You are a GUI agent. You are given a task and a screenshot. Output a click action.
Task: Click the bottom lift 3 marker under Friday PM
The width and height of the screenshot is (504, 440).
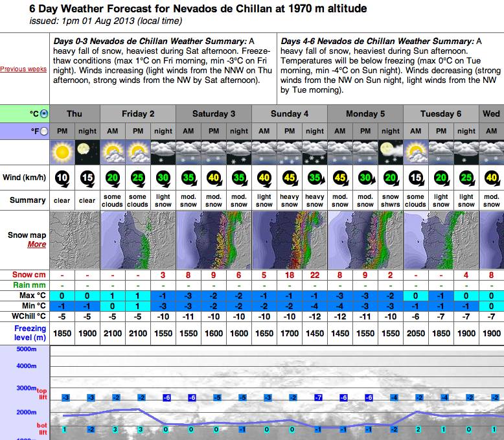(141, 430)
